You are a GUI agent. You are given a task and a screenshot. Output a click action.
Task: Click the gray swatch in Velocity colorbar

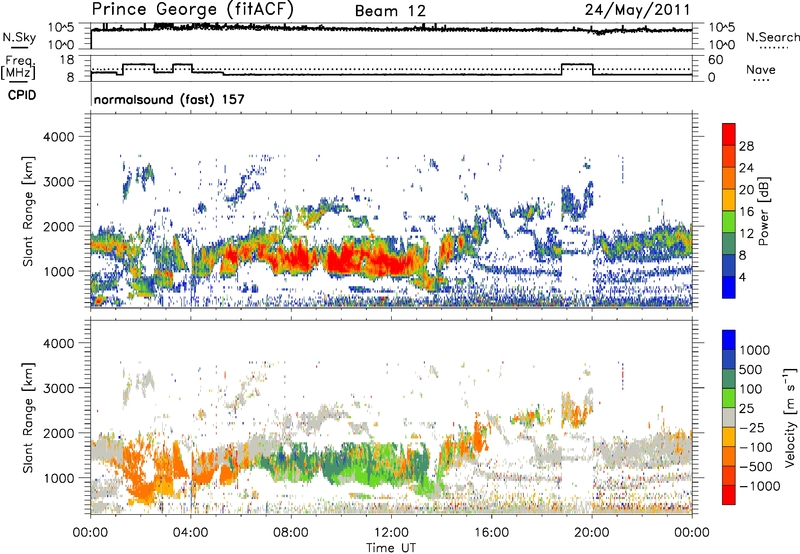coord(729,417)
